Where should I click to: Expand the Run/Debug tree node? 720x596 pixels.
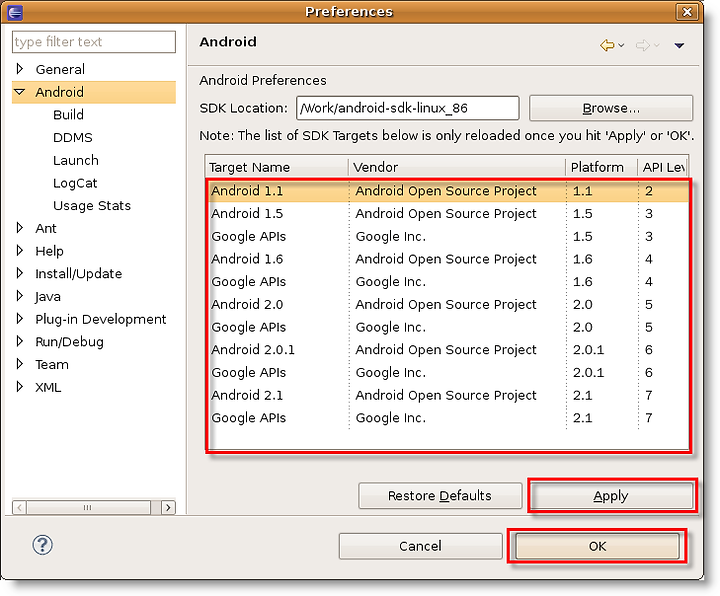[19, 341]
